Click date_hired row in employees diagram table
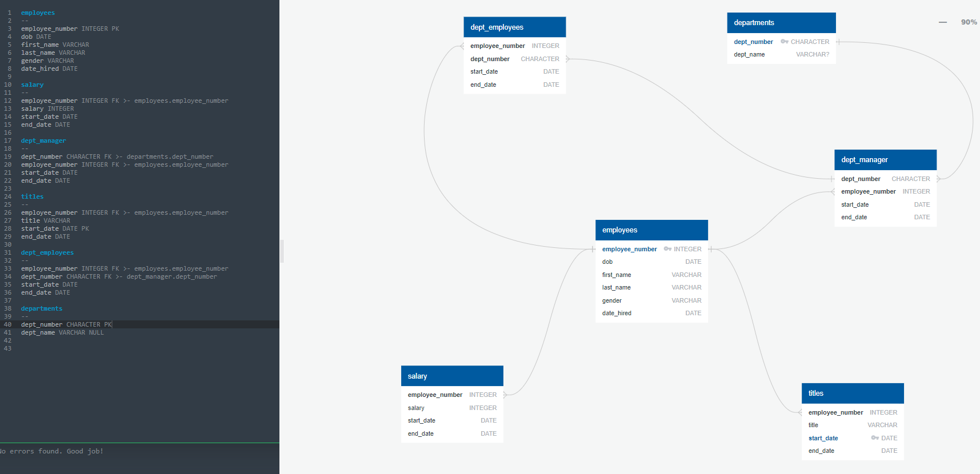The height and width of the screenshot is (474, 980). (x=651, y=314)
